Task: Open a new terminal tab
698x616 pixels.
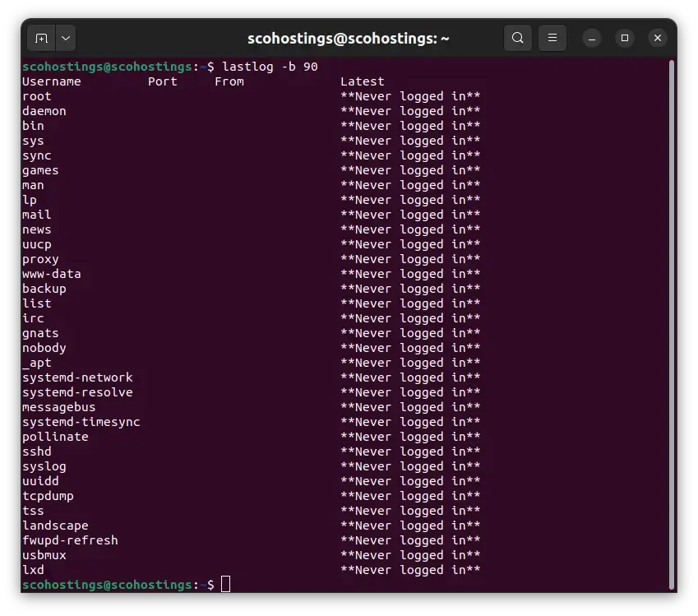Action: pos(41,39)
